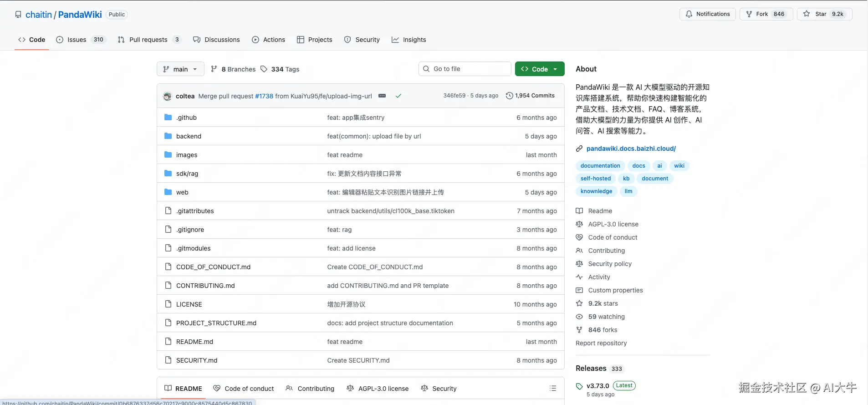The image size is (868, 405).
Task: Click the .gitattributes file icon
Action: click(168, 211)
